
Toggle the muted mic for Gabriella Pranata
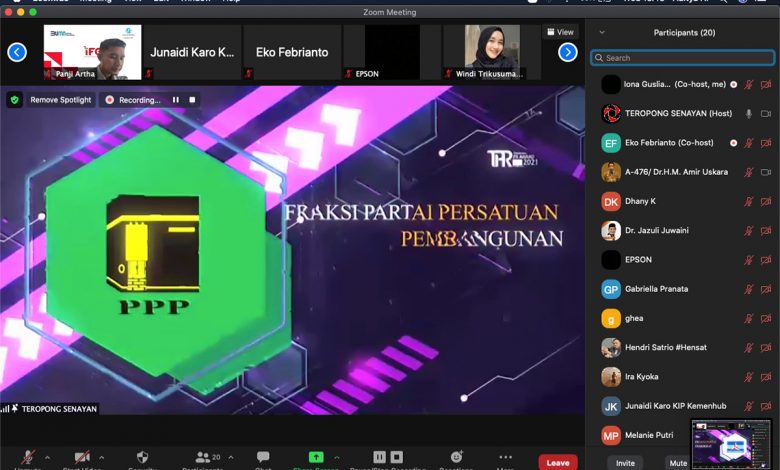click(x=749, y=289)
